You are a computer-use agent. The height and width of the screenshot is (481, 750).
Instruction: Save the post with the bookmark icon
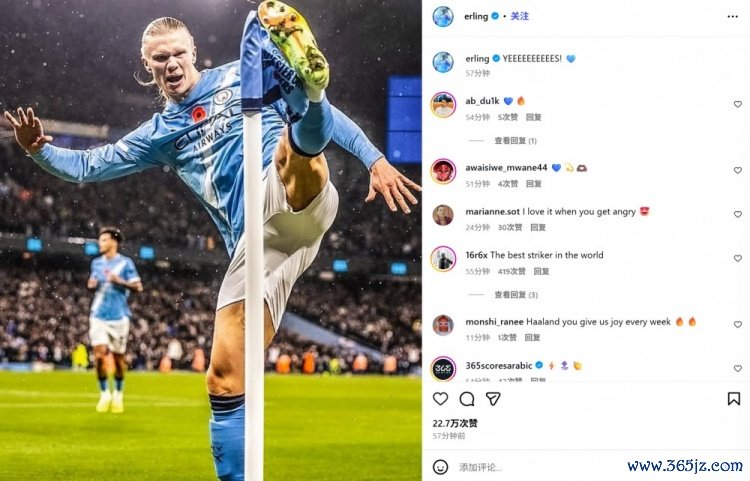pyautogui.click(x=734, y=399)
